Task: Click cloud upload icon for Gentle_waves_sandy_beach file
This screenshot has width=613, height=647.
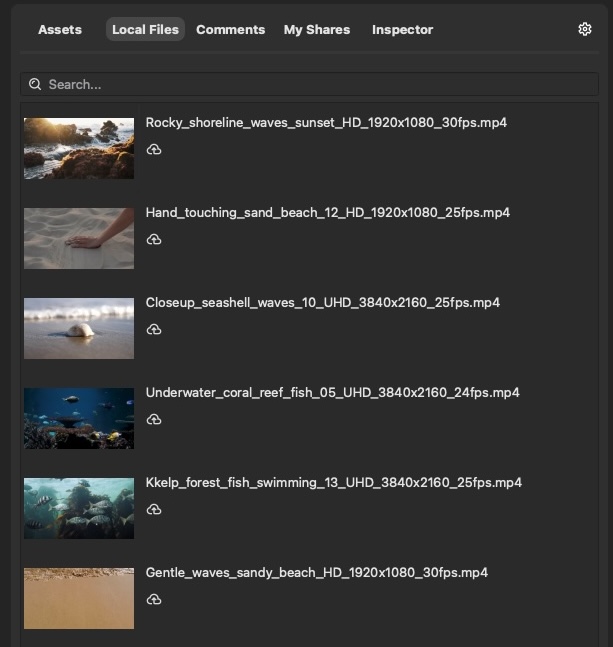Action: [x=154, y=600]
